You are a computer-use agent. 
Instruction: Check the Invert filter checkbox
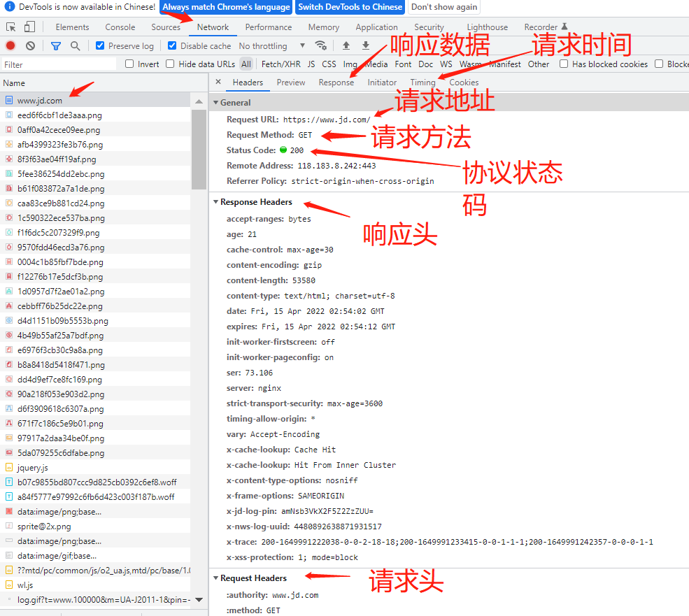129,64
